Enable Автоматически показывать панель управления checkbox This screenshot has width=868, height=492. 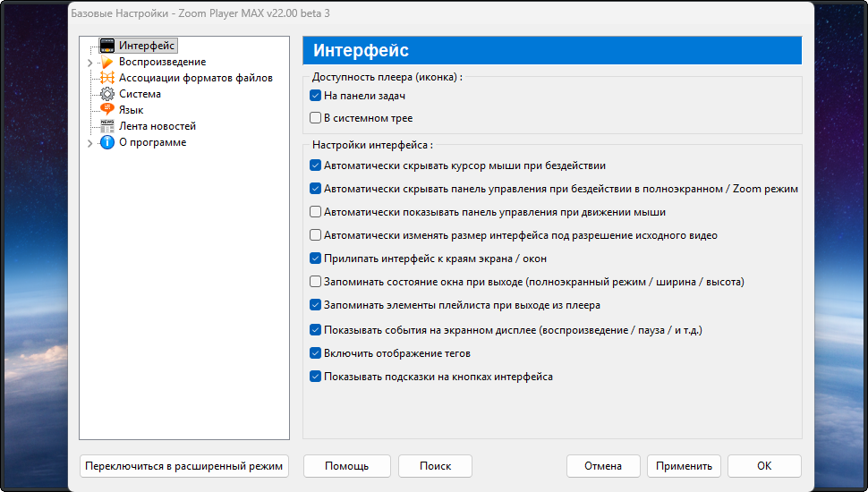click(x=315, y=212)
